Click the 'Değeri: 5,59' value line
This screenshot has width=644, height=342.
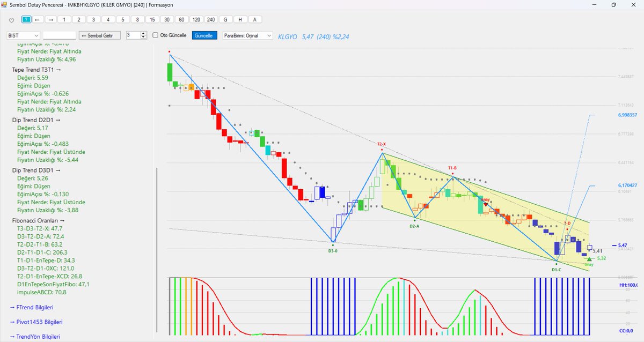click(x=33, y=78)
